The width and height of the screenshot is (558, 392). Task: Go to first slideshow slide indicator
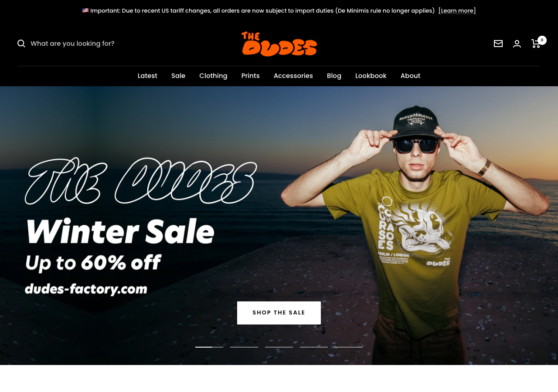pyautogui.click(x=209, y=347)
